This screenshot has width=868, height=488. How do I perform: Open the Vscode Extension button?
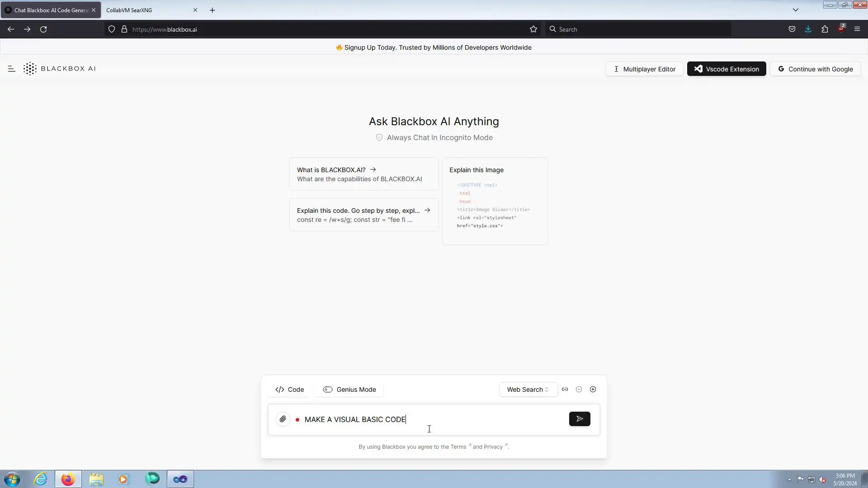[726, 69]
